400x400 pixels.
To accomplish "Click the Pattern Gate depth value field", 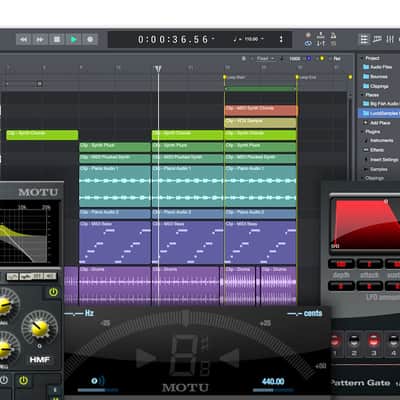I will [x=341, y=264].
